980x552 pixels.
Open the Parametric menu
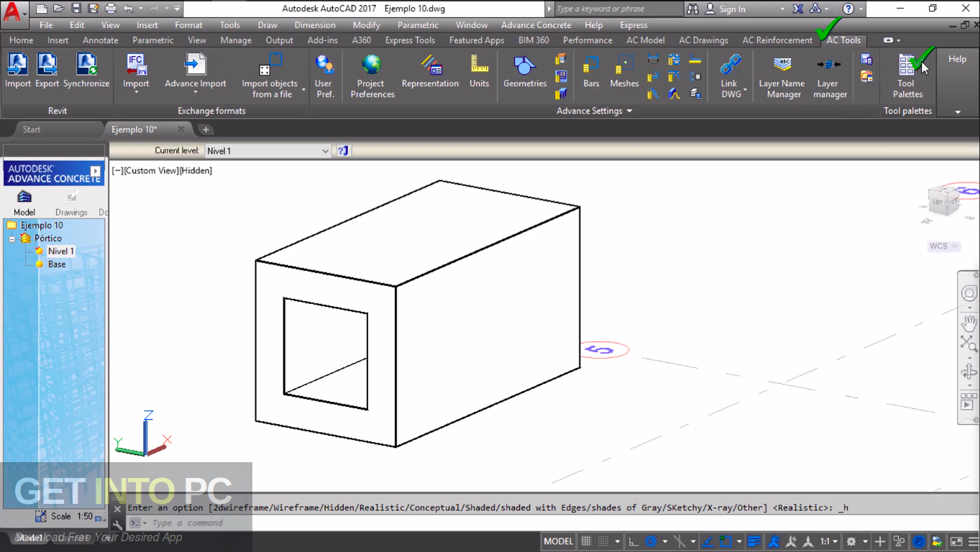(417, 24)
